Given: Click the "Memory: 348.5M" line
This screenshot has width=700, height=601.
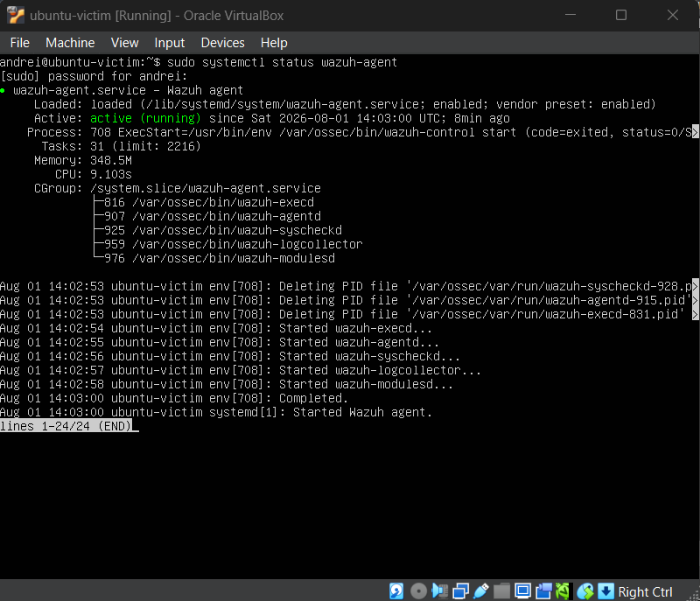Looking at the screenshot, I should [x=82, y=160].
